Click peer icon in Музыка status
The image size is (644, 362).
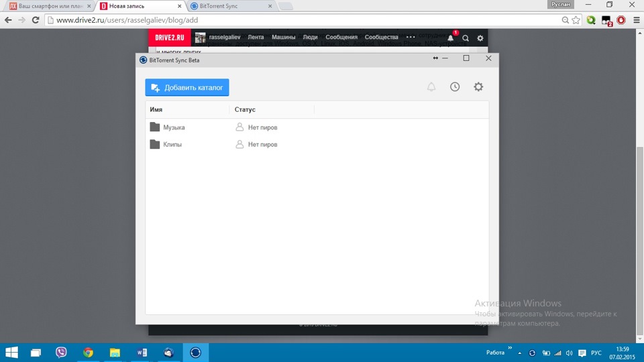tap(239, 127)
